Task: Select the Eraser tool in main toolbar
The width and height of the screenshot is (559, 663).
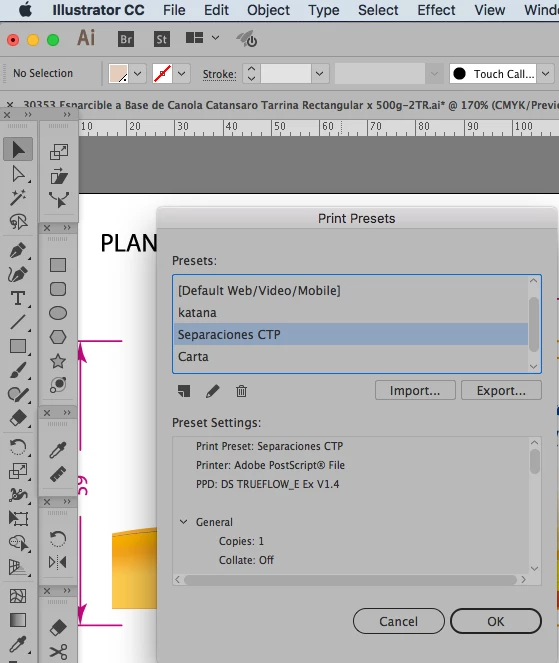Action: click(18, 418)
